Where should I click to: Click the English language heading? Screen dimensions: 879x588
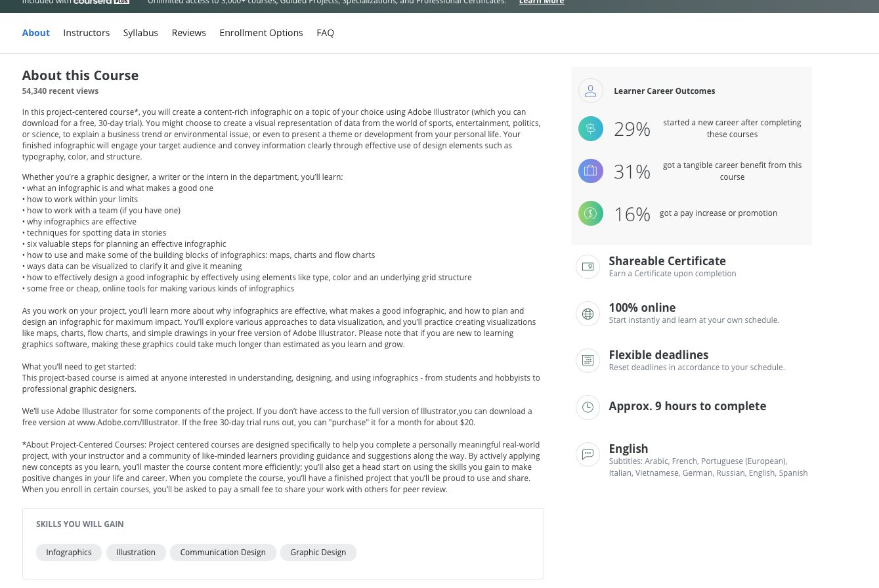coord(628,449)
